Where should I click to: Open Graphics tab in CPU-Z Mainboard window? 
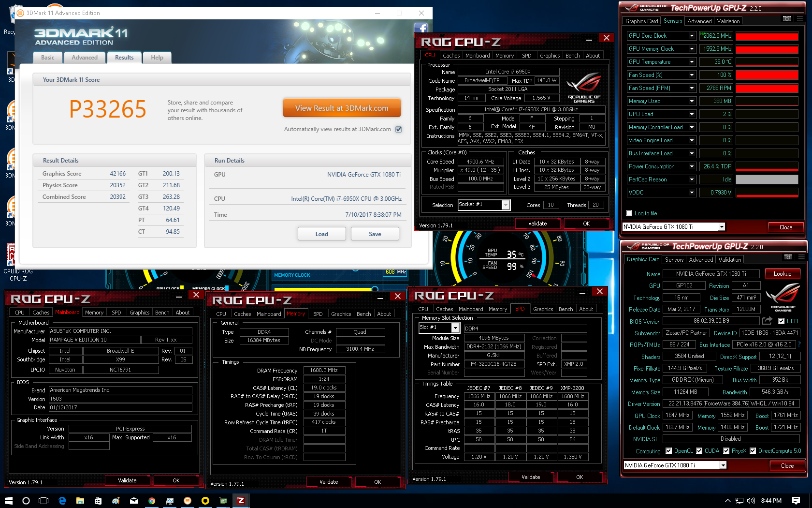click(x=140, y=313)
